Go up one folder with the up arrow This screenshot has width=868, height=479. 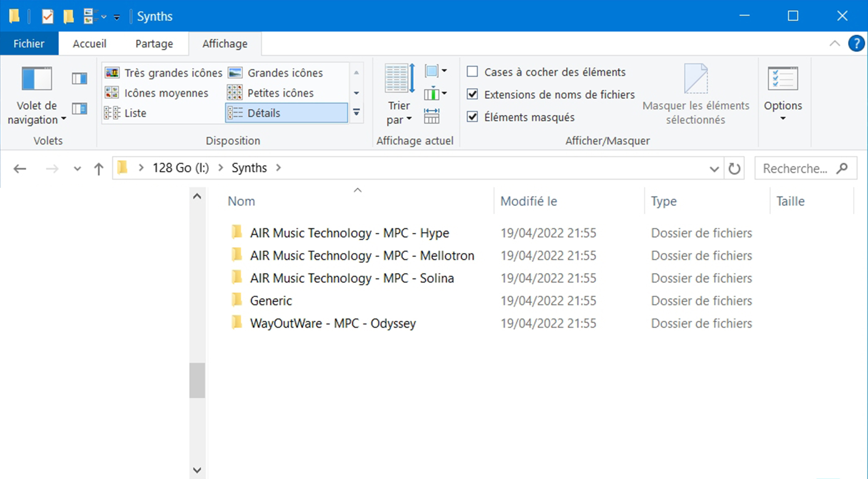pos(99,169)
